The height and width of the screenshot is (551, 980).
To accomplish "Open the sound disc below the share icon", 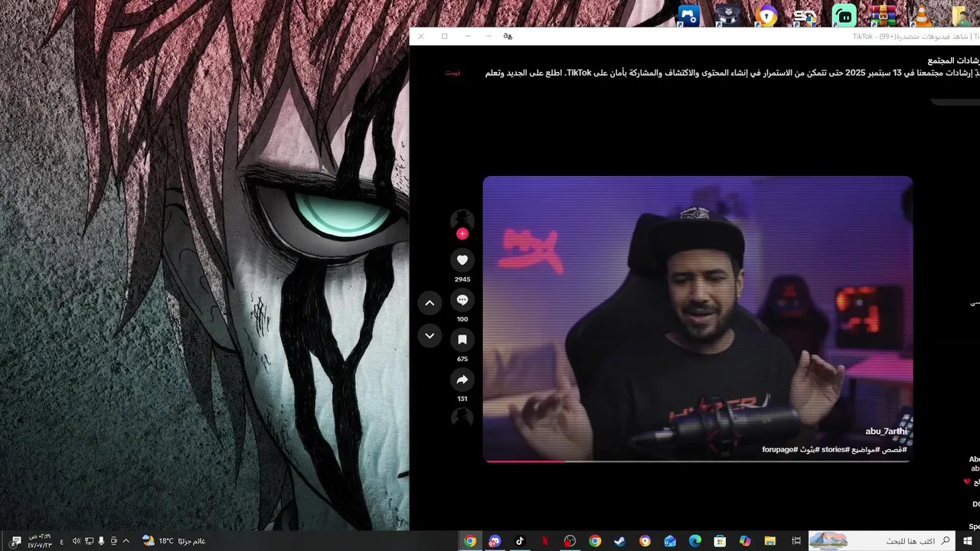I will click(x=462, y=417).
